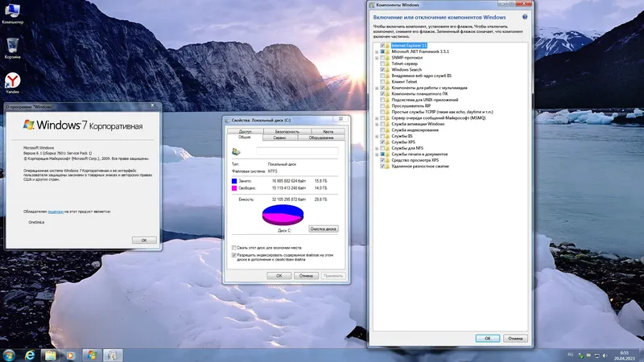Toggle Microsoft .NET Framework 3.5.1 checkbox
The width and height of the screenshot is (644, 362).
[x=382, y=51]
